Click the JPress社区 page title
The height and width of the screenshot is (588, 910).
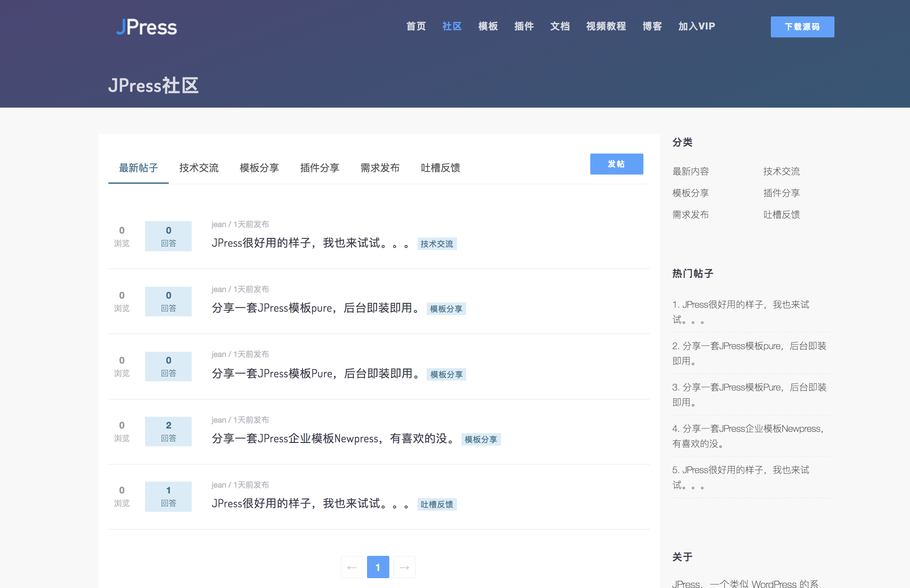[x=153, y=85]
